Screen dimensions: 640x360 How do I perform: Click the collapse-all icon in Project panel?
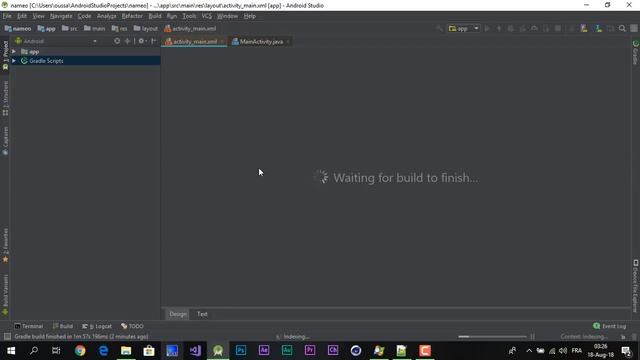(127, 41)
